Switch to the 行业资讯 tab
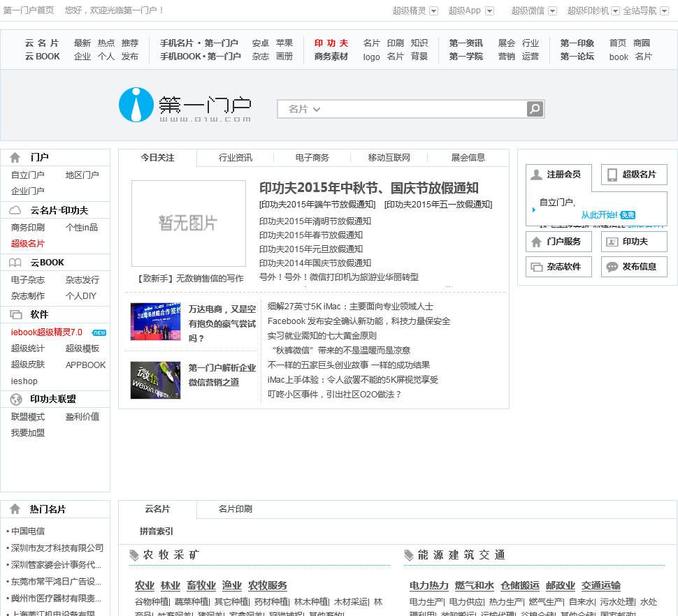This screenshot has height=616, width=678. click(236, 158)
